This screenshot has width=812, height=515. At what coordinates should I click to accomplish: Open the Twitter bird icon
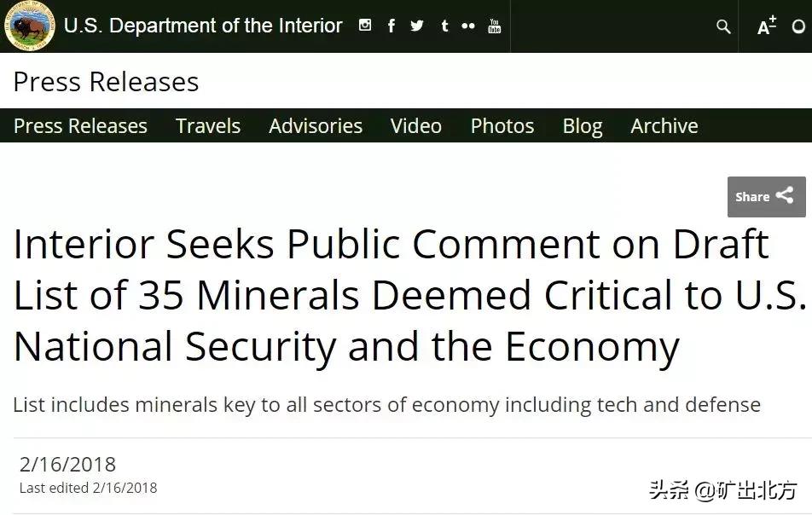(417, 26)
